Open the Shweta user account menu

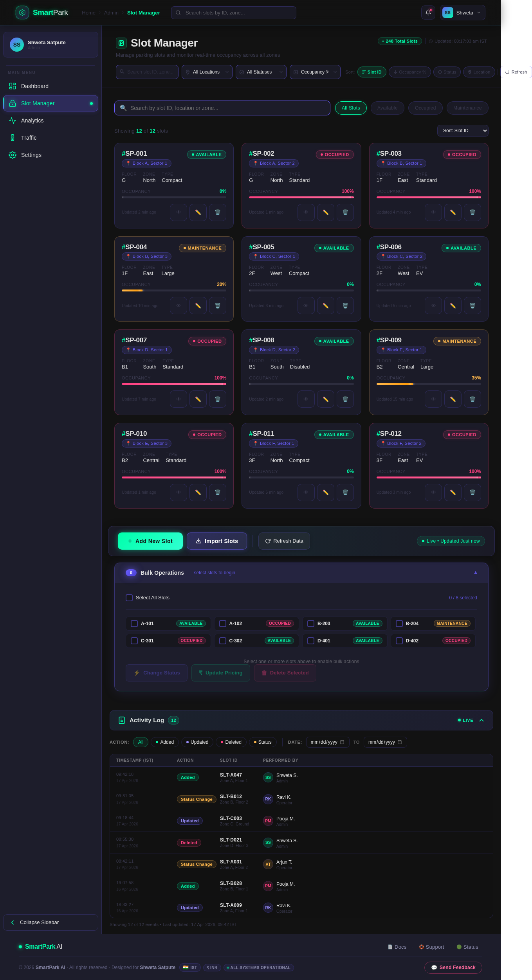(463, 13)
